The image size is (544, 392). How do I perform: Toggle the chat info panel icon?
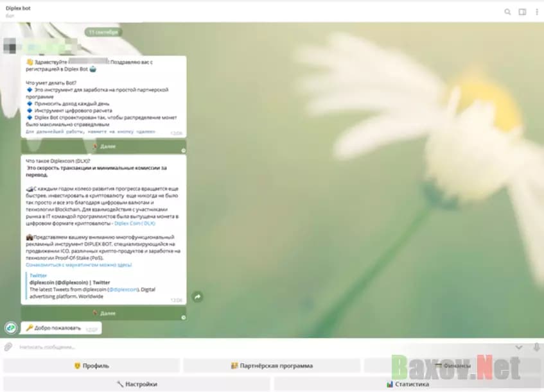[x=522, y=12]
